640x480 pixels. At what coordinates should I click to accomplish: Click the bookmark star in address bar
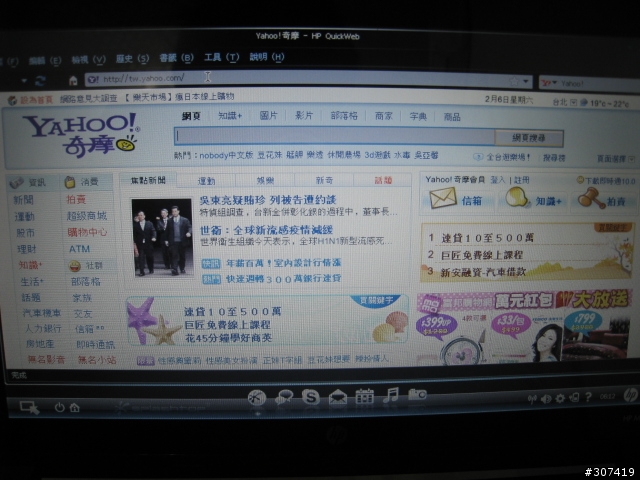click(514, 81)
